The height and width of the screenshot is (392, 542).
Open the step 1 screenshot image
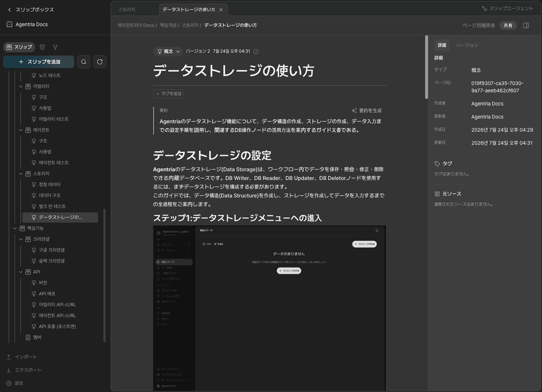(269, 308)
